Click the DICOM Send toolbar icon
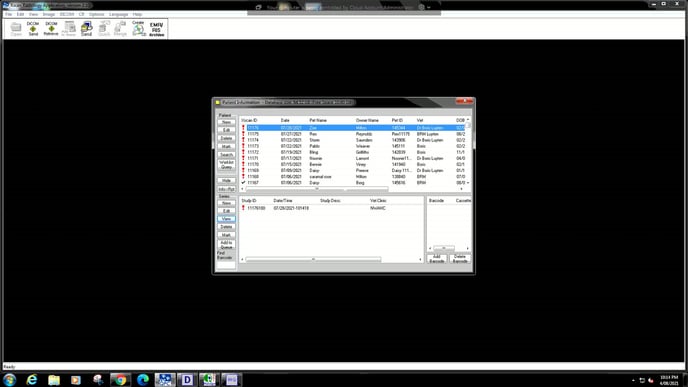688x387 pixels. click(x=33, y=29)
